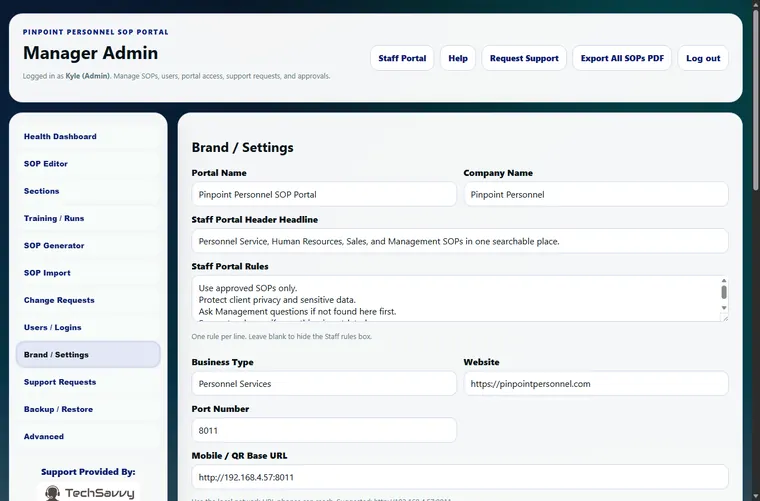Log out of the admin portal

703,58
